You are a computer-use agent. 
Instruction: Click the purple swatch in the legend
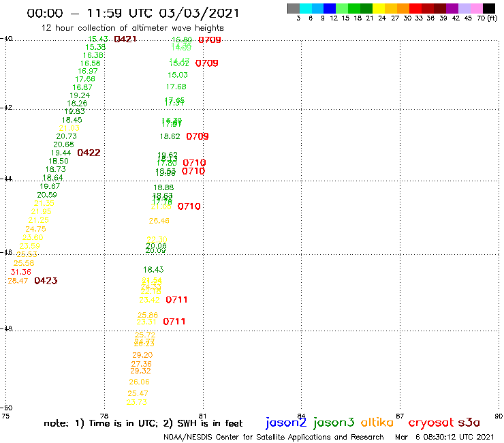tap(452, 8)
